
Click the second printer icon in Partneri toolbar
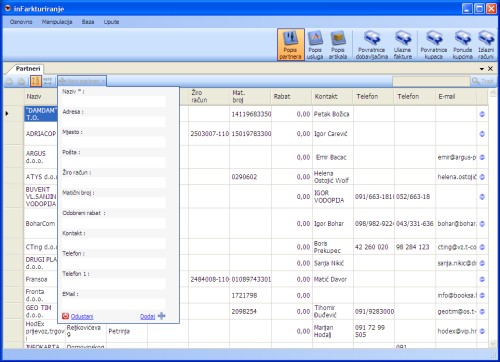click(21, 81)
